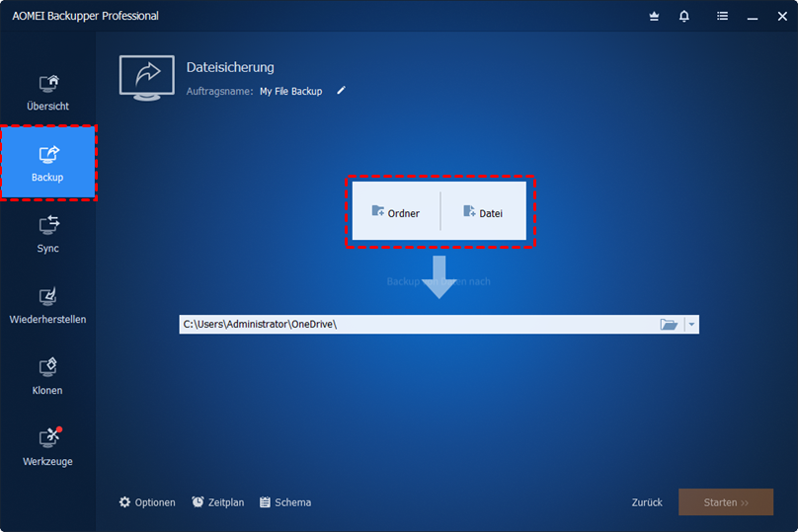Open the Werkzeuge tools section
This screenshot has width=798, height=532.
point(47,447)
